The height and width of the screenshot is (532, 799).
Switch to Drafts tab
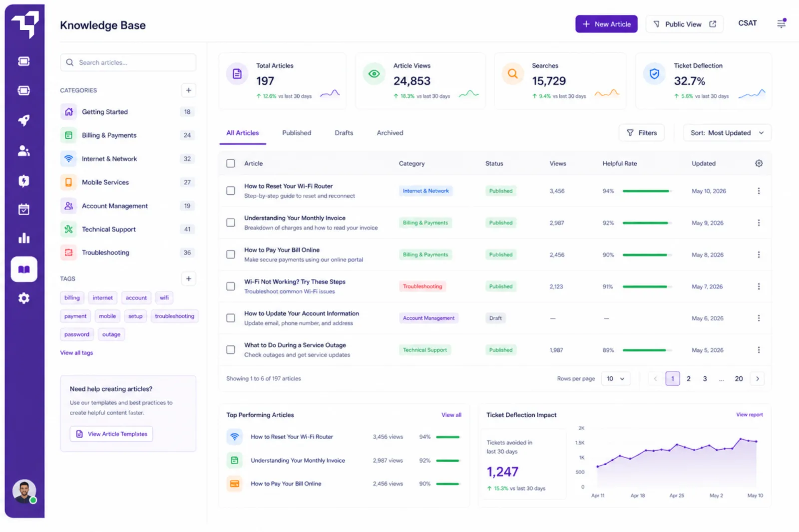[x=344, y=133]
